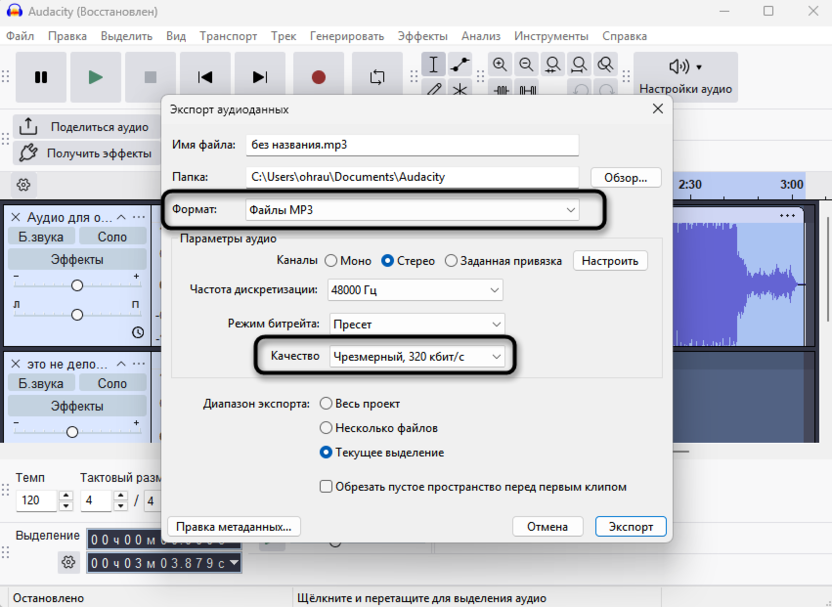Open timeline options gear icon
The height and width of the screenshot is (607, 832).
pyautogui.click(x=23, y=185)
